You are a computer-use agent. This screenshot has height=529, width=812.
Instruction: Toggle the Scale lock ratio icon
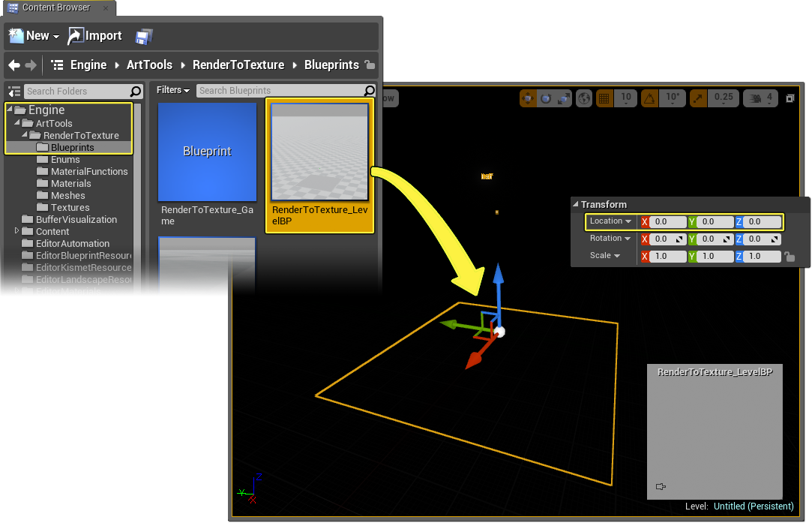[x=789, y=257]
